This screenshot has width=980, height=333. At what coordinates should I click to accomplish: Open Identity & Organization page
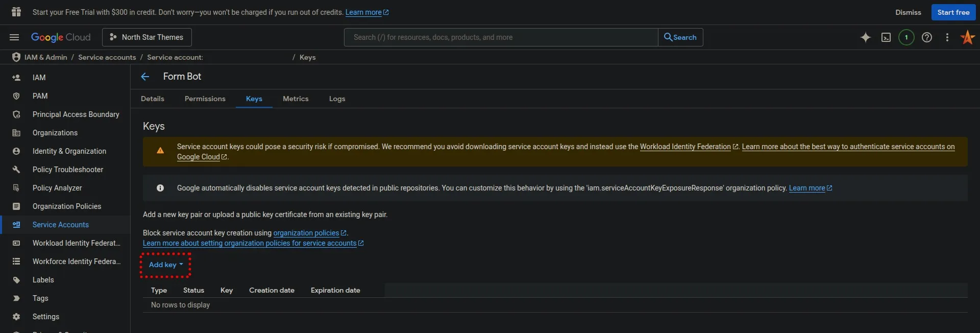pos(69,151)
